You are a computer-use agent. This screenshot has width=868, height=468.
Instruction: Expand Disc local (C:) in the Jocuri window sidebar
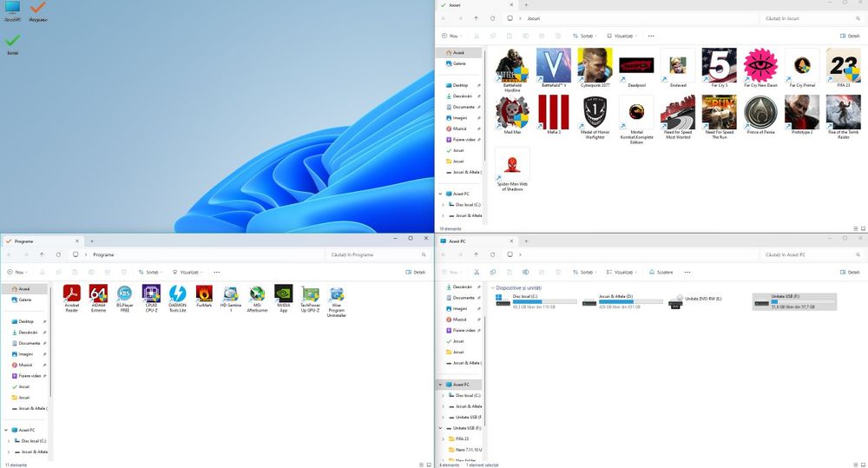(443, 205)
